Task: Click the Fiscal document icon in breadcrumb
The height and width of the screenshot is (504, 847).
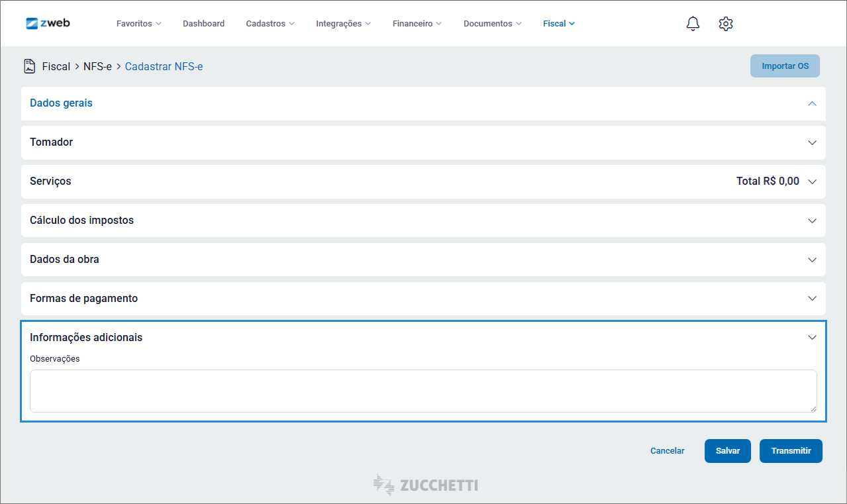Action: [x=29, y=66]
